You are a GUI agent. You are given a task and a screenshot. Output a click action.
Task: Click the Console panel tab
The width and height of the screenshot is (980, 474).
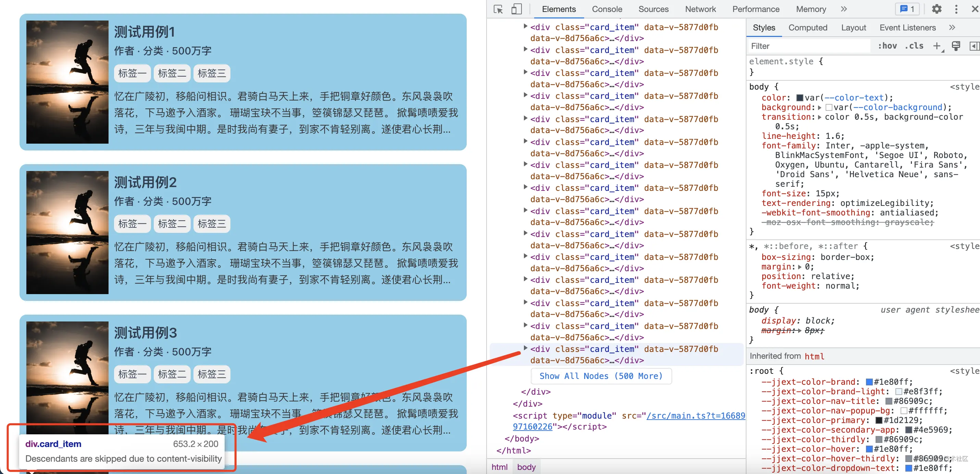pos(604,9)
